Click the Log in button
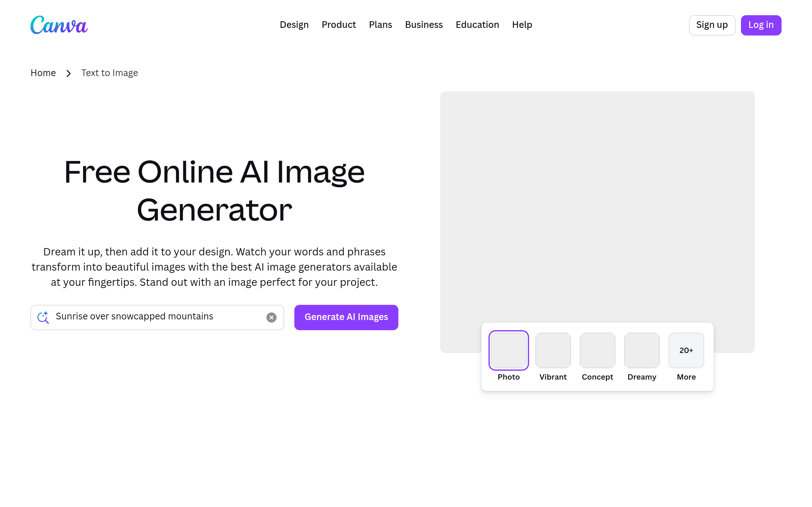The height and width of the screenshot is (507, 812). (761, 25)
